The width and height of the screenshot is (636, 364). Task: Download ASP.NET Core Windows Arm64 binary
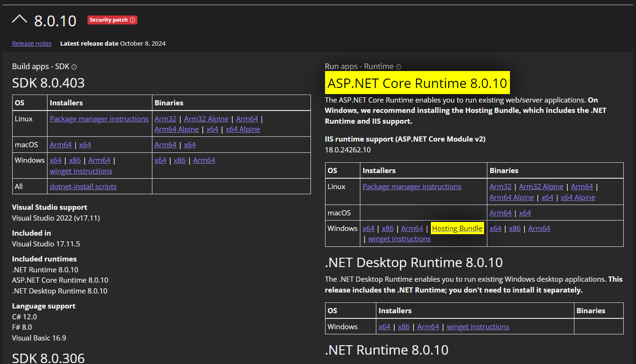pyautogui.click(x=539, y=229)
